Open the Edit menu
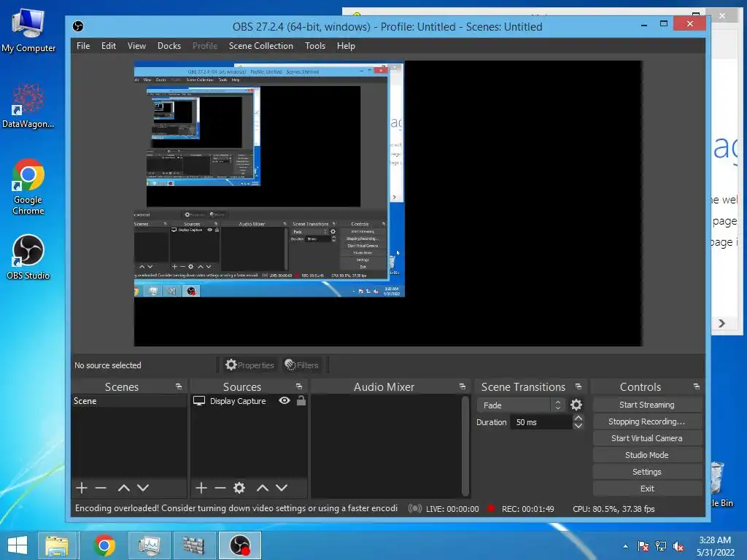This screenshot has width=747, height=560. [108, 46]
